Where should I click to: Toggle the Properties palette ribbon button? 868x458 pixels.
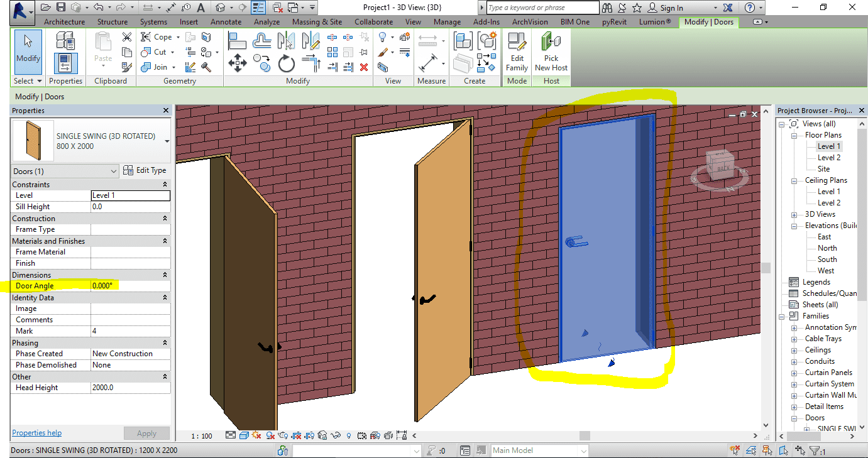coord(65,63)
